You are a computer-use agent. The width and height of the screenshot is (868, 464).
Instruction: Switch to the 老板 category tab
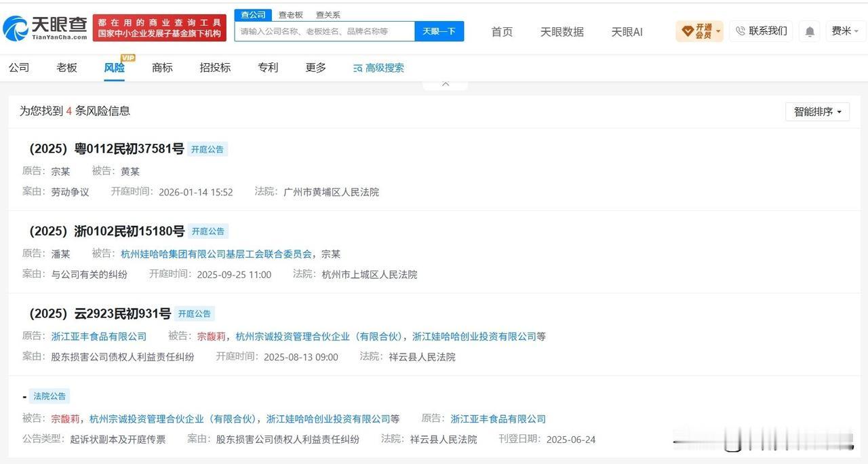[x=66, y=67]
